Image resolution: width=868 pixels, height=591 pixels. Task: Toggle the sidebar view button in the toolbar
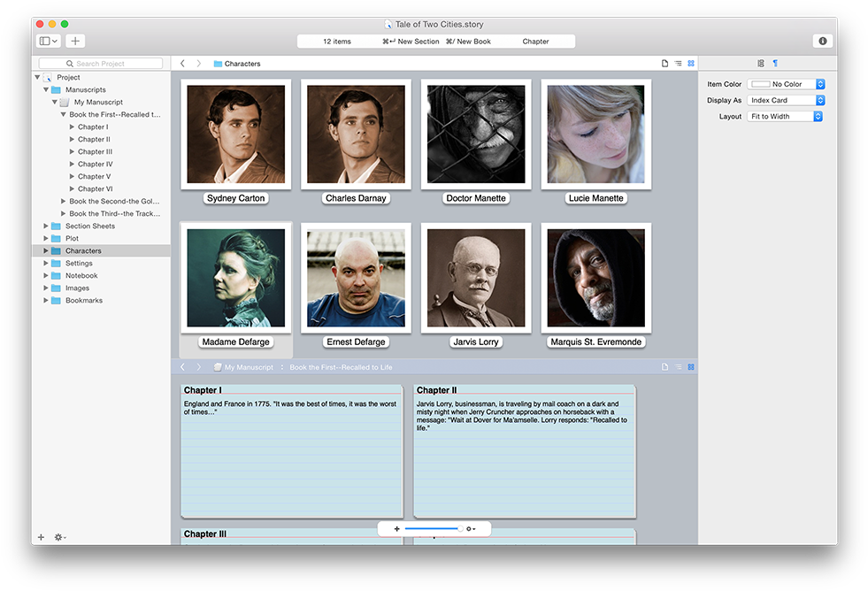(x=48, y=41)
